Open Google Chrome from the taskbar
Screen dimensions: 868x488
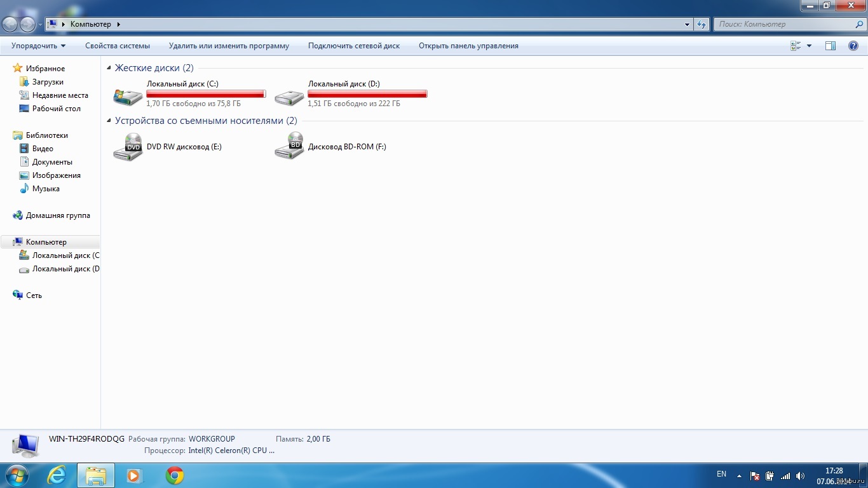tap(175, 475)
